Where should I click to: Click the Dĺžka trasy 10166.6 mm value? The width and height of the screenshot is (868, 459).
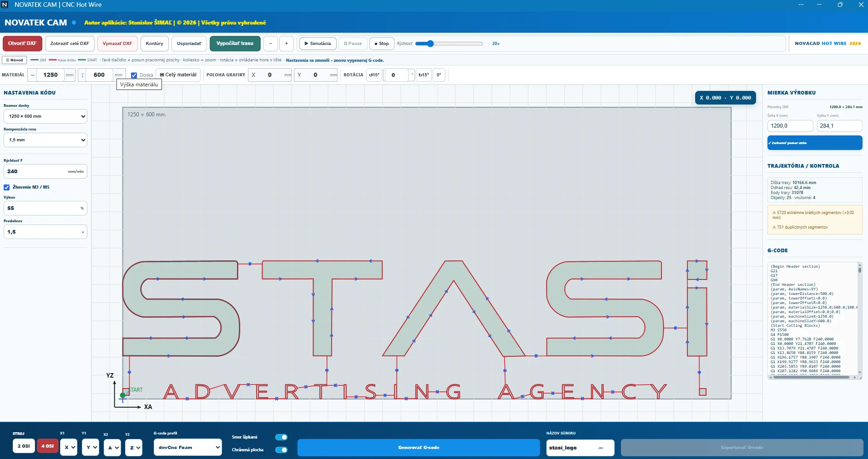(x=804, y=183)
